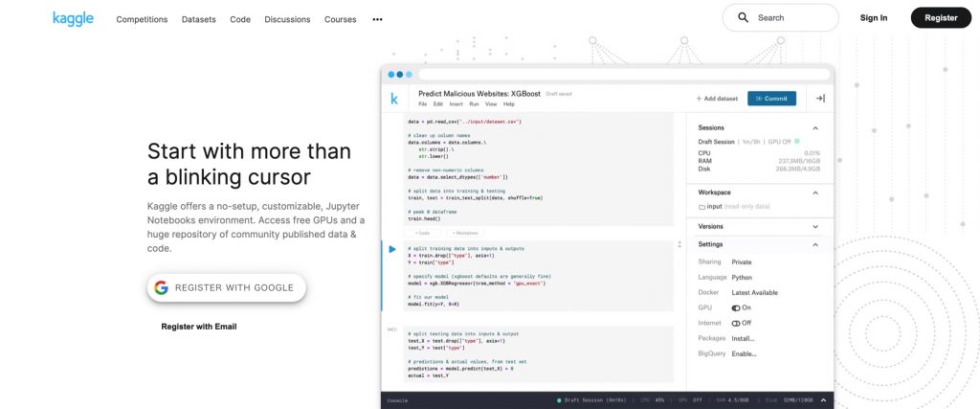Click the Console label in bottom bar
980x409 pixels.
tap(397, 400)
